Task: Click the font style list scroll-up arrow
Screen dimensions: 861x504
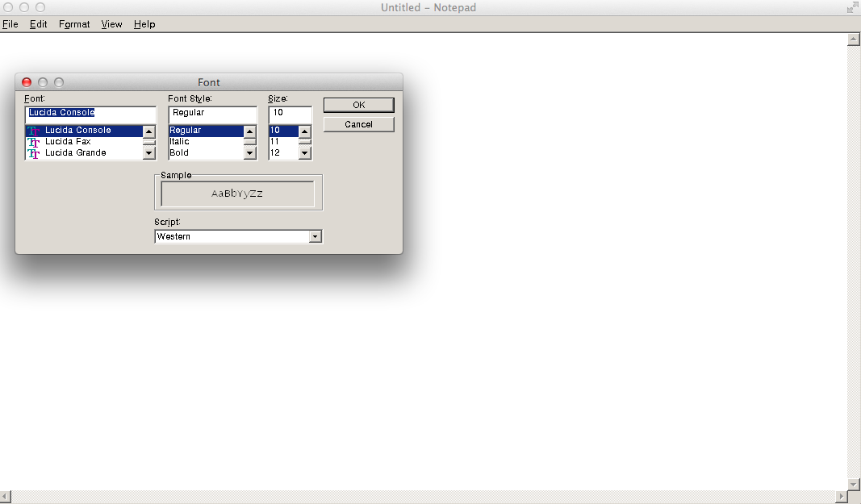Action: (x=250, y=131)
